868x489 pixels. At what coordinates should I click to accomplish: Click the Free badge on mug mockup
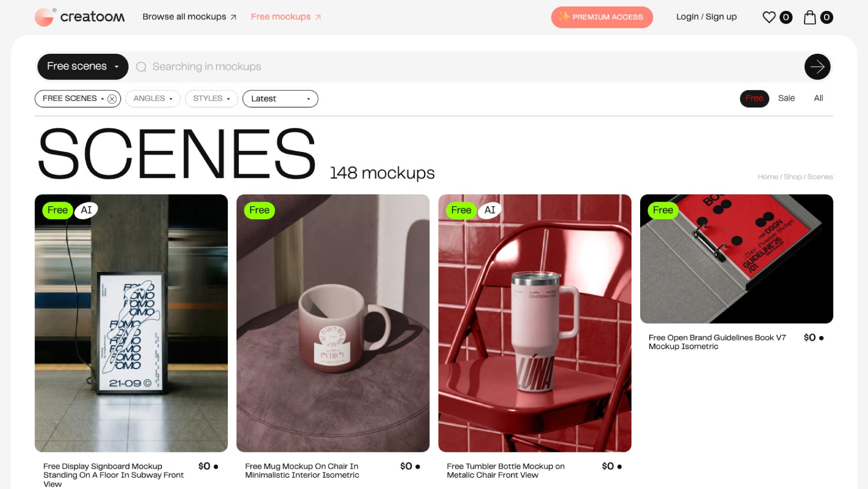tap(259, 210)
